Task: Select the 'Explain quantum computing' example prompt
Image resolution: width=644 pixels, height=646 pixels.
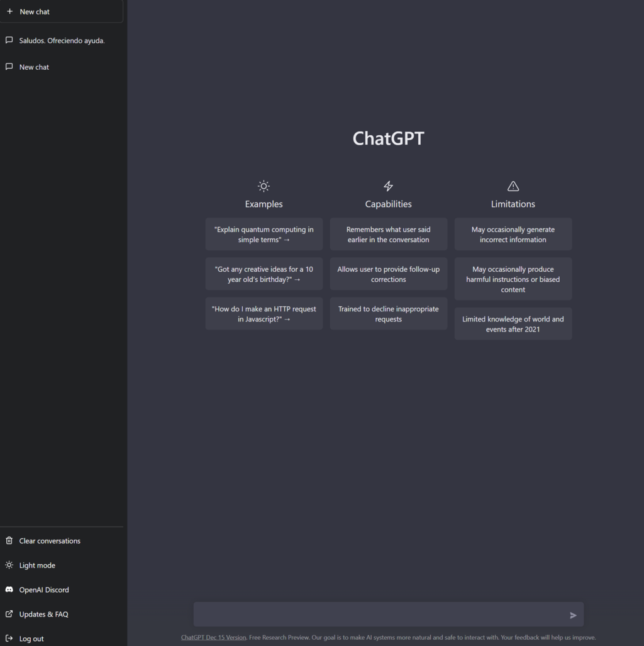Action: [x=264, y=235]
